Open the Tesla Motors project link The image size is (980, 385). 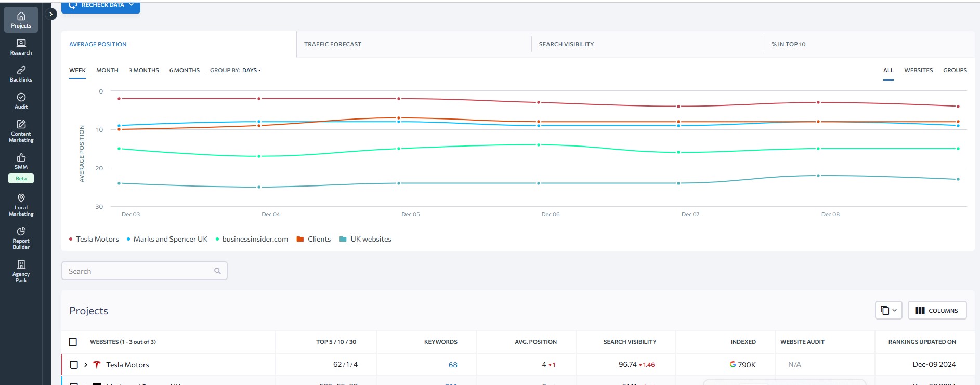pyautogui.click(x=127, y=365)
